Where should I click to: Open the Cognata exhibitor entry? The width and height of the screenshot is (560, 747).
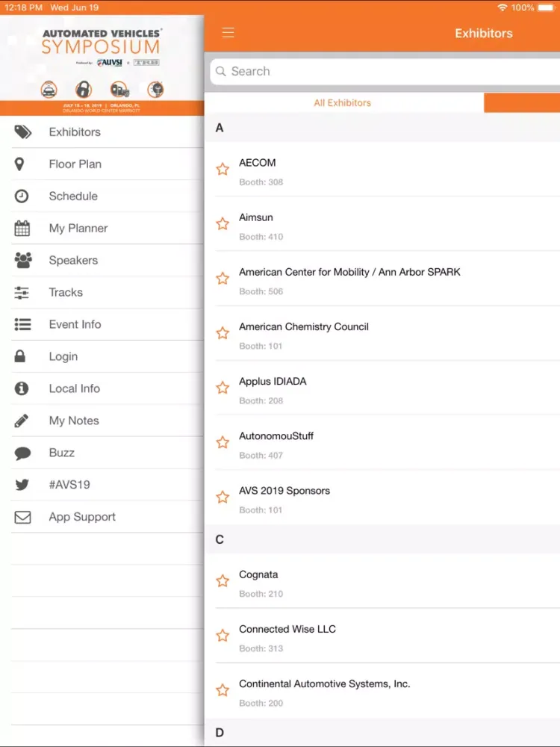click(x=382, y=580)
